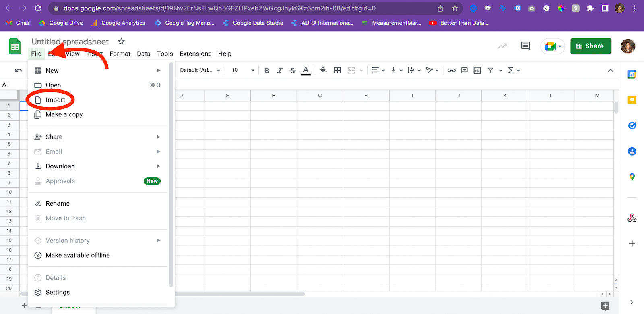Open the Google account avatar
The width and height of the screenshot is (644, 314).
628,46
